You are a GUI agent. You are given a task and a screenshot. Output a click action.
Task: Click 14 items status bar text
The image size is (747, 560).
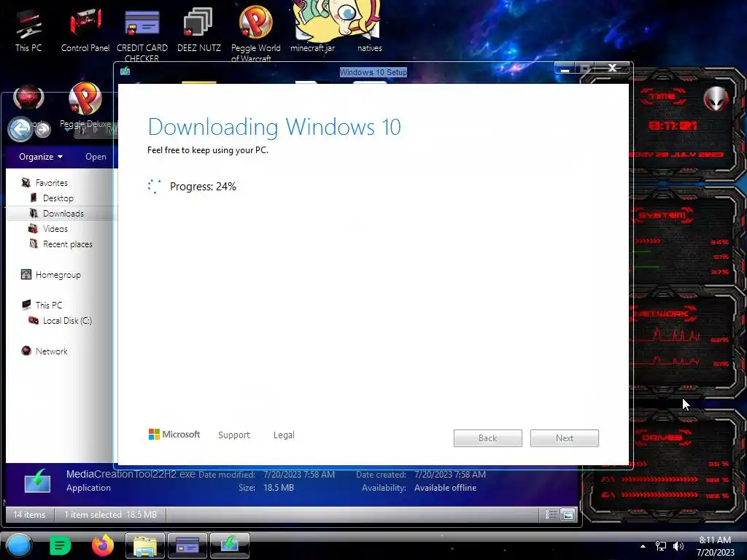click(x=29, y=514)
